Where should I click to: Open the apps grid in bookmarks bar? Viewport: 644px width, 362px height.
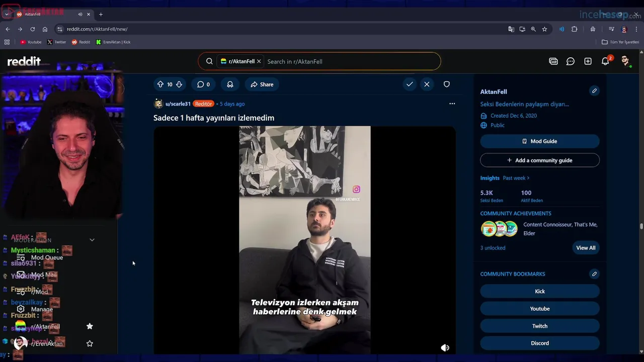coord(7,42)
